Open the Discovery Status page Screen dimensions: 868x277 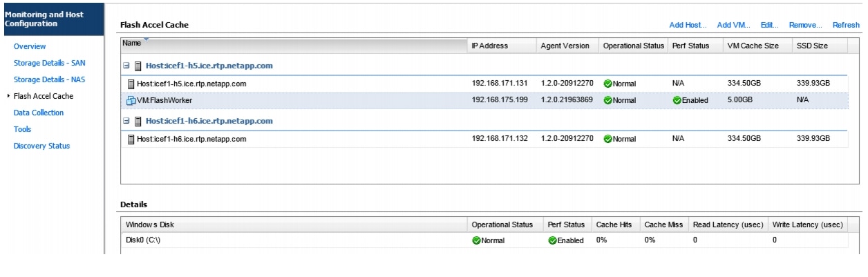coord(41,146)
